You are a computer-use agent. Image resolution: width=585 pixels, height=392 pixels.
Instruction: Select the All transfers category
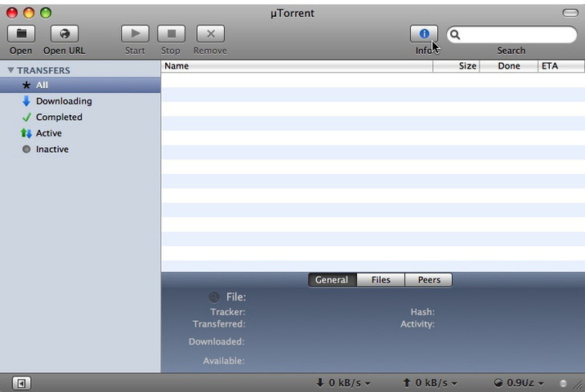[80, 85]
